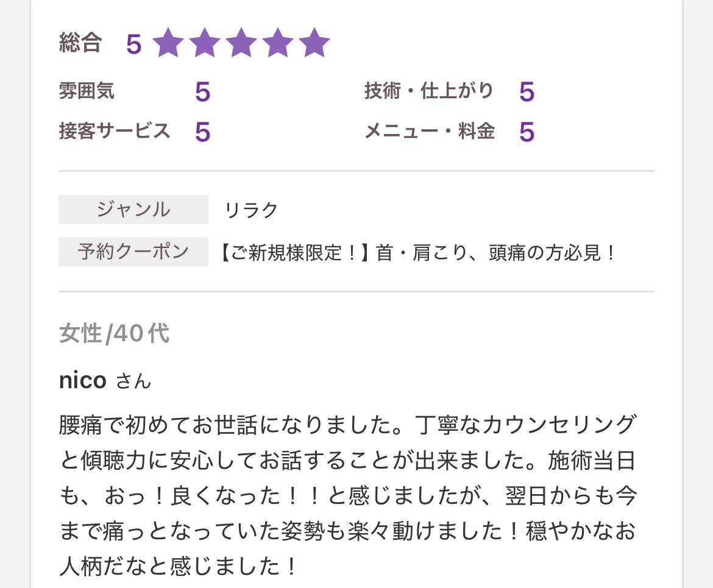Click the 接客サービス score of 5

point(203,132)
